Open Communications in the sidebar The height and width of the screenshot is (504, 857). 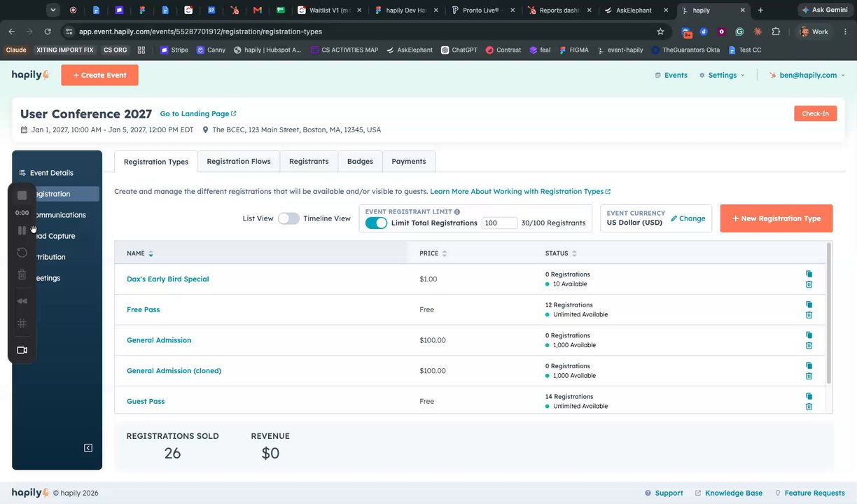click(x=60, y=215)
